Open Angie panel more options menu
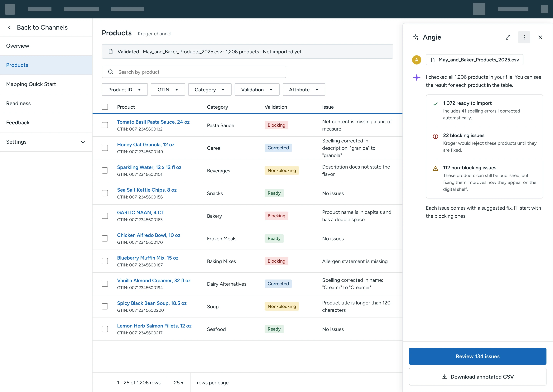This screenshot has height=392, width=553. (524, 37)
